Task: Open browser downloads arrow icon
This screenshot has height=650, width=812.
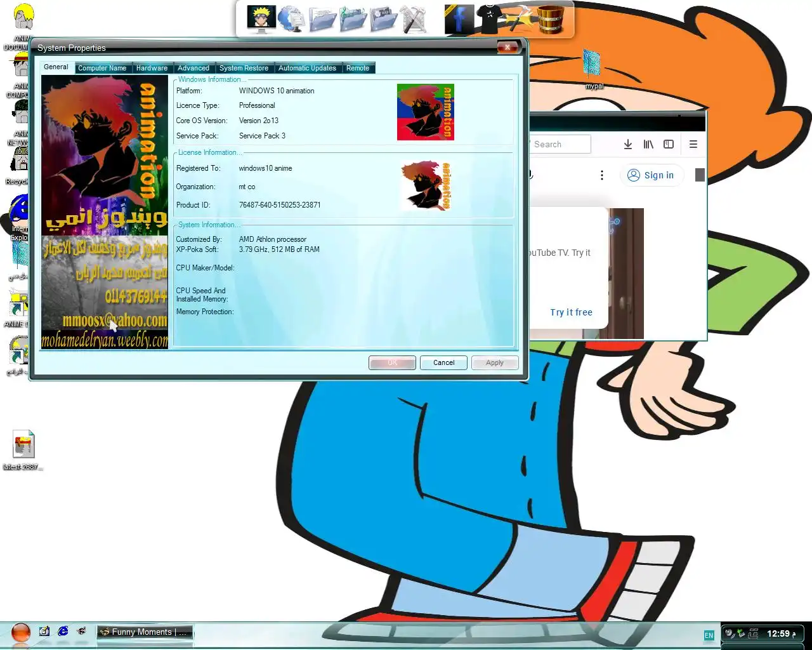Action: [627, 144]
